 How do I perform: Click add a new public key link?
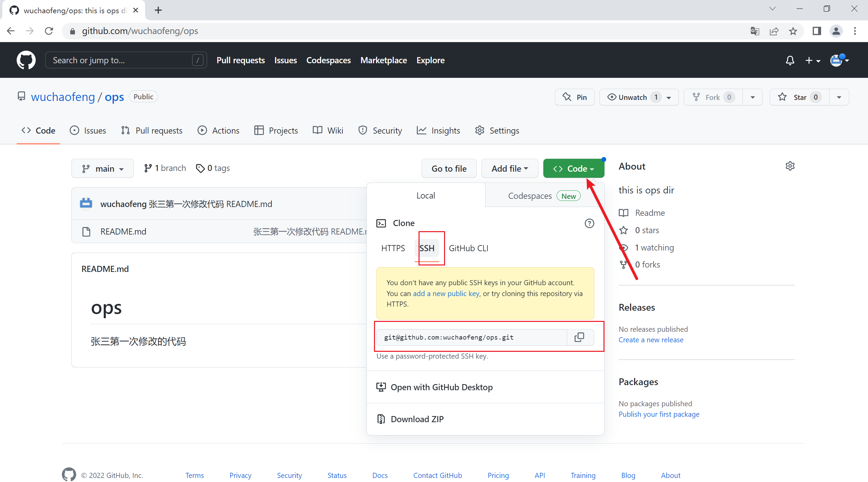[x=446, y=293]
